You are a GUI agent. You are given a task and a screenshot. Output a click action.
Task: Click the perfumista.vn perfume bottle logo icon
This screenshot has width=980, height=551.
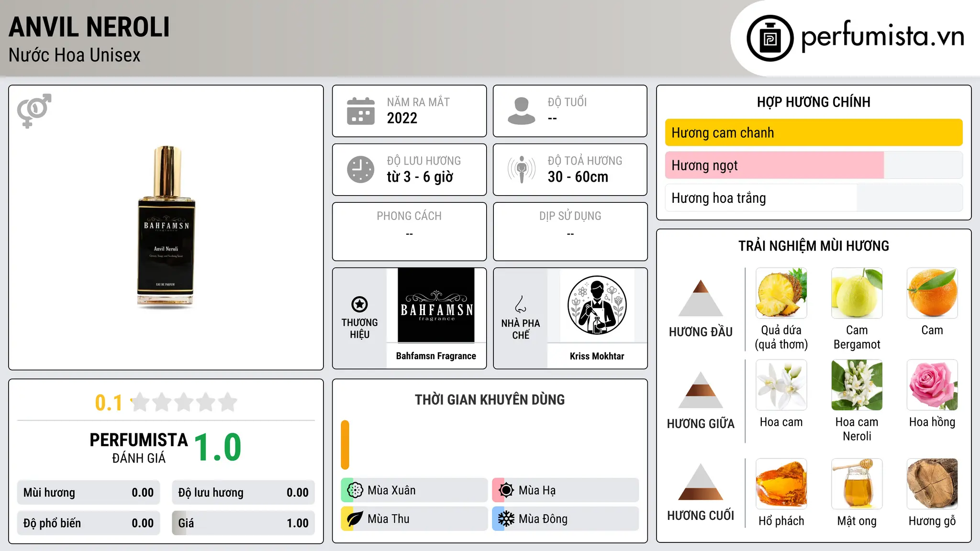770,38
